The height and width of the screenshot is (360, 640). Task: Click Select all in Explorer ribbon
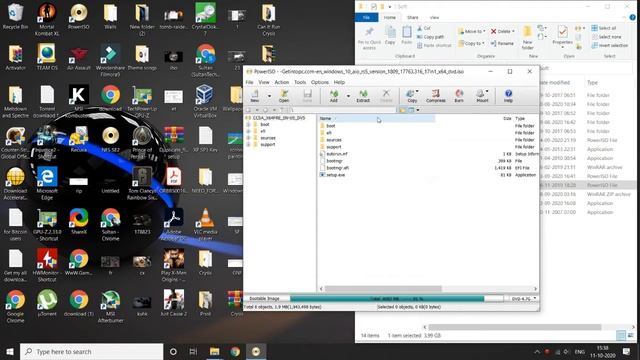coord(604,28)
